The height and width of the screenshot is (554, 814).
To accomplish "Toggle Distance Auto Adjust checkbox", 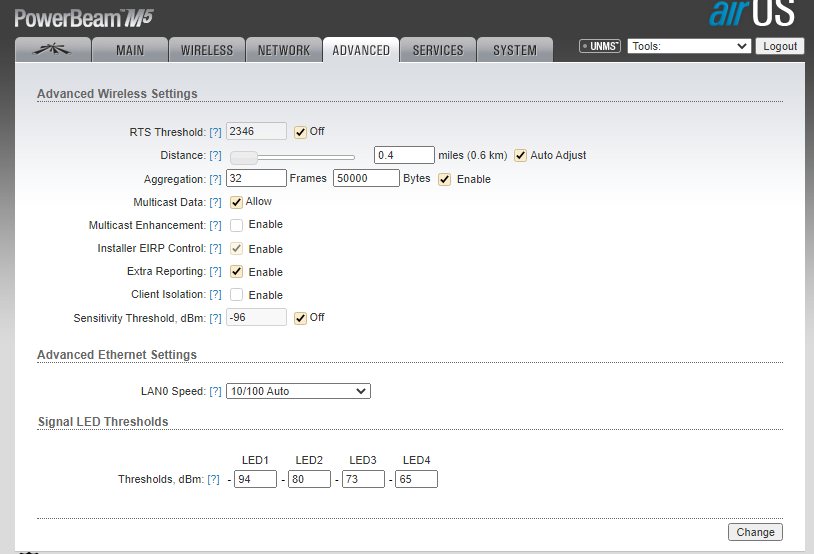I will pyautogui.click(x=520, y=156).
